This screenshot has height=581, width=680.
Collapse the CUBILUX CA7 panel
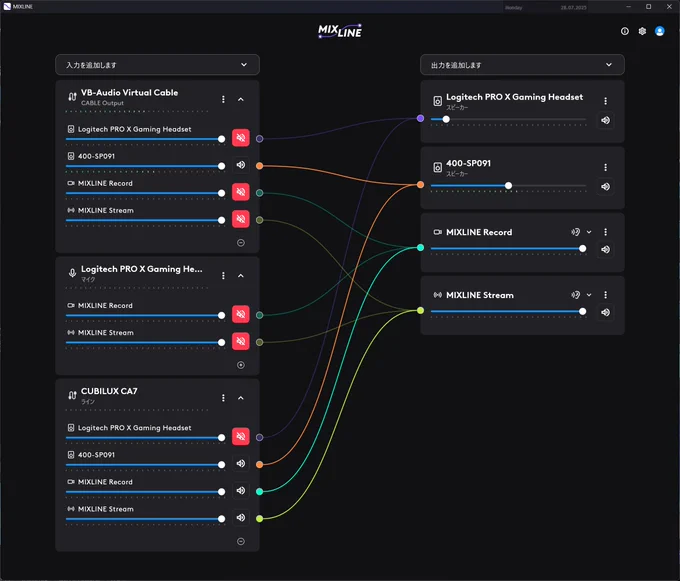click(x=241, y=398)
